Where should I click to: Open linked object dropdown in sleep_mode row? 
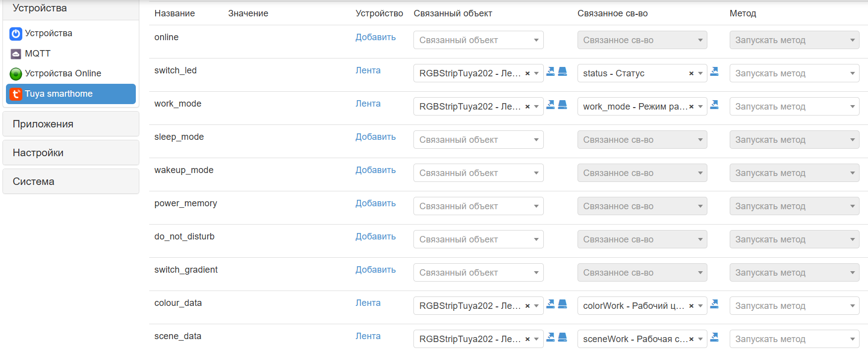click(478, 140)
